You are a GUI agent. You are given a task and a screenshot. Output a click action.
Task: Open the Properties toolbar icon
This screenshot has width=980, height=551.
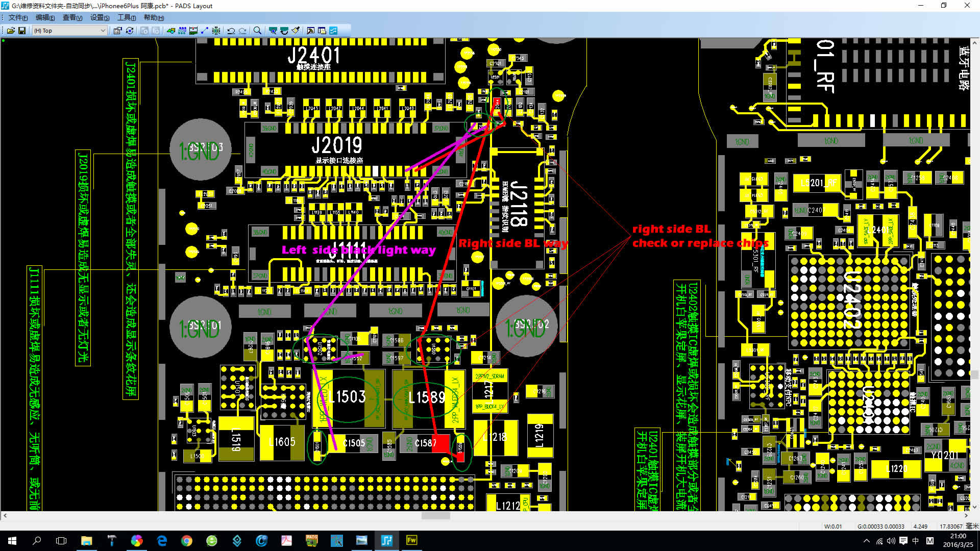pos(117,31)
